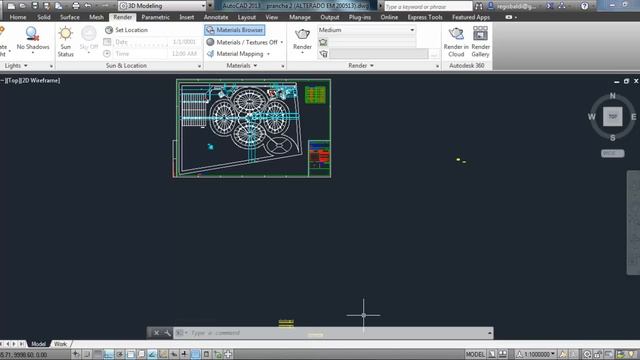Viewport: 640px width, 360px height.
Task: Click the Set Location button
Action: point(127,30)
